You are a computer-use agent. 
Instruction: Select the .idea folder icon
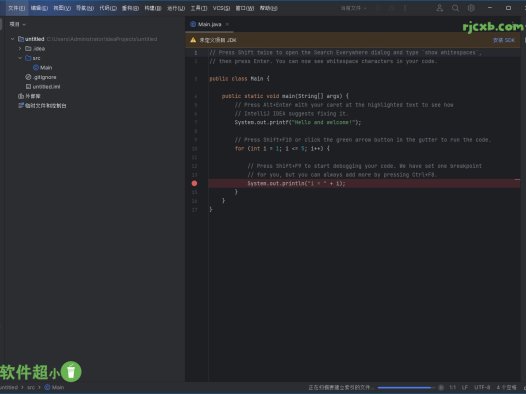(x=28, y=49)
